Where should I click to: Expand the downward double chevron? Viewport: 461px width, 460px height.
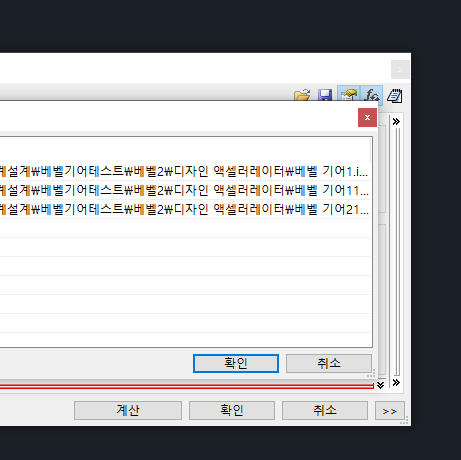380,385
